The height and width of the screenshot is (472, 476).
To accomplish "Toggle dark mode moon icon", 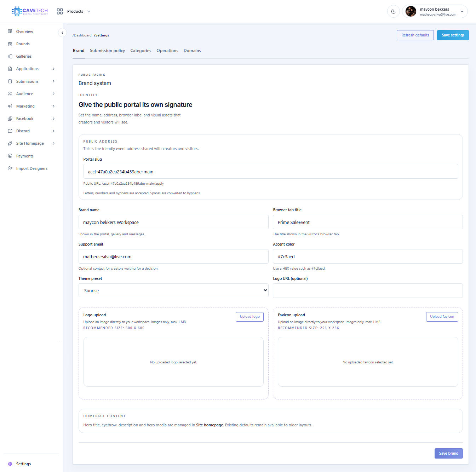I will tap(394, 11).
